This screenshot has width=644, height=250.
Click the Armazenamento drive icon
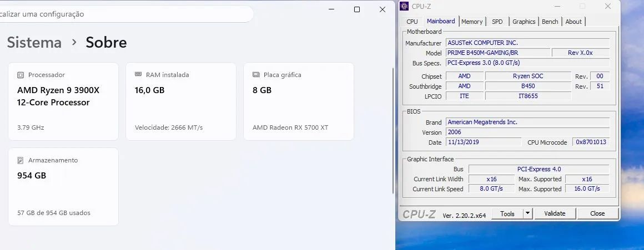pyautogui.click(x=21, y=160)
